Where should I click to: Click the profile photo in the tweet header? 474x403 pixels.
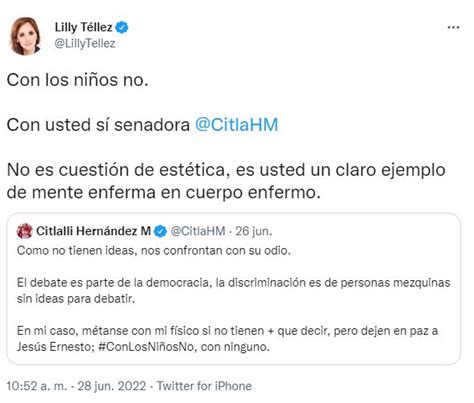coord(25,36)
